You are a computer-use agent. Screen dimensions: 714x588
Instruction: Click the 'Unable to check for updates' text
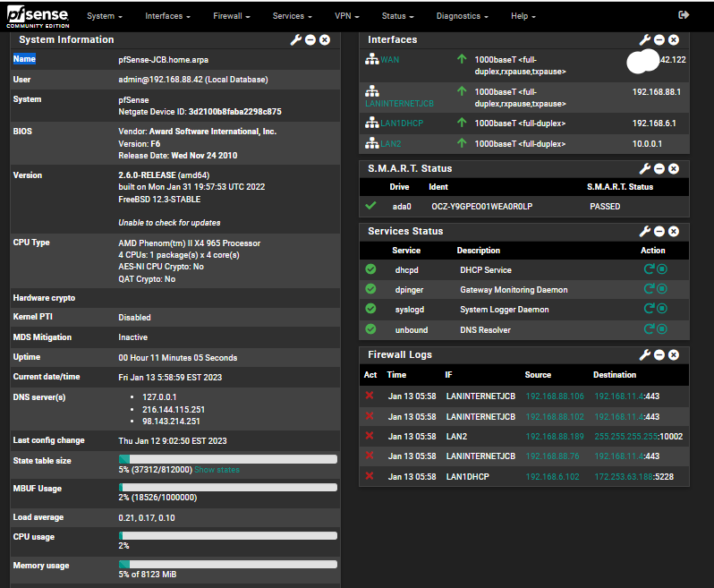pos(169,223)
